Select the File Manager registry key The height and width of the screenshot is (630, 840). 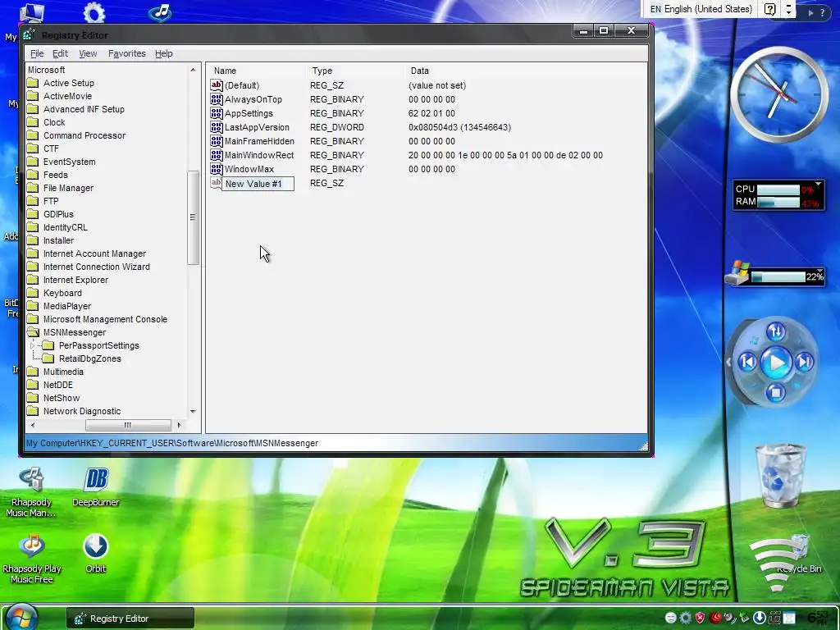coord(68,188)
